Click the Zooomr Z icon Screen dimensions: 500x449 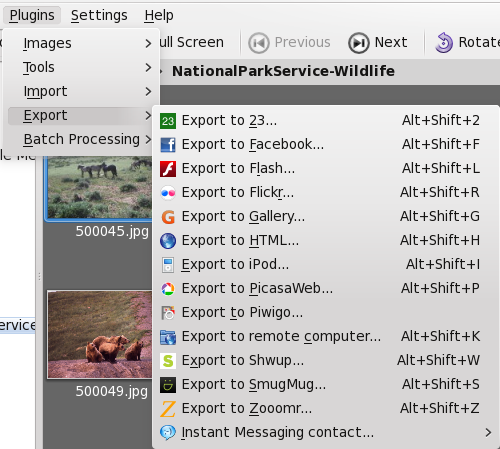pos(168,409)
